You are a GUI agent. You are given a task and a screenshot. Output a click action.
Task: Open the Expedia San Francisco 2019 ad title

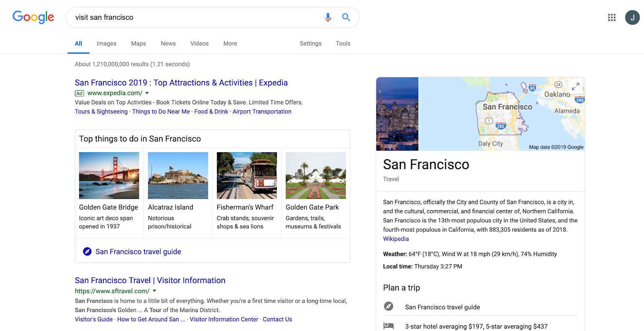pyautogui.click(x=181, y=83)
